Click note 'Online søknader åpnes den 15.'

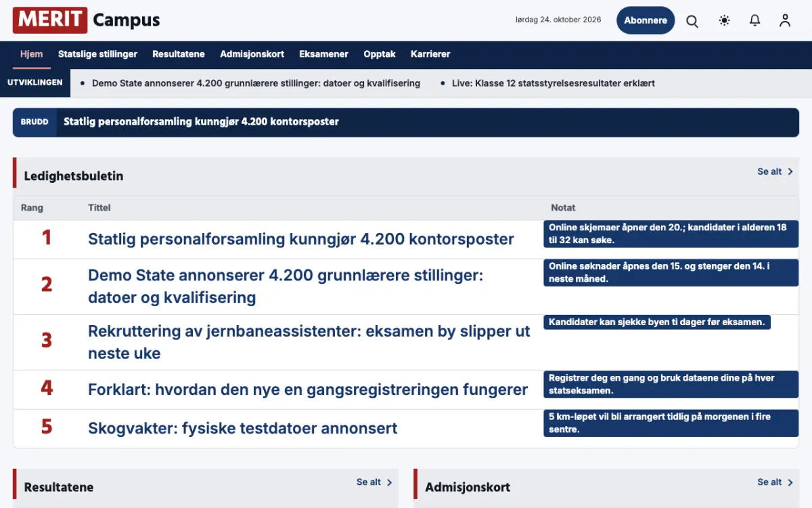pos(671,272)
